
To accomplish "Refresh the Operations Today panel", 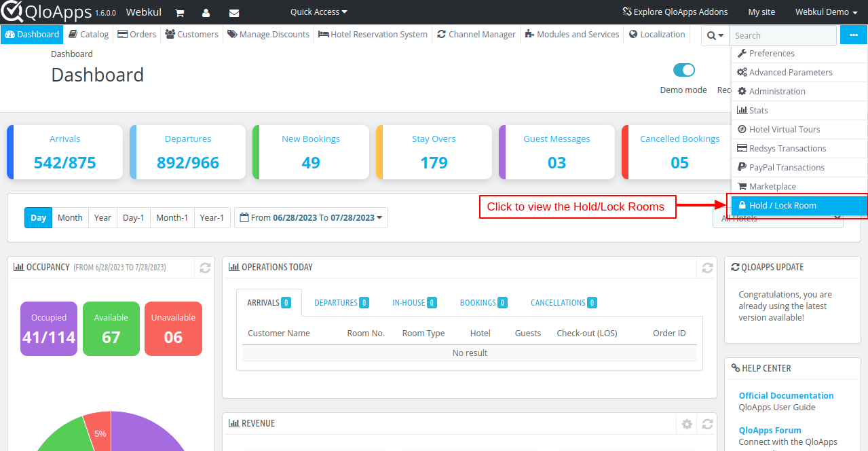I will (707, 268).
